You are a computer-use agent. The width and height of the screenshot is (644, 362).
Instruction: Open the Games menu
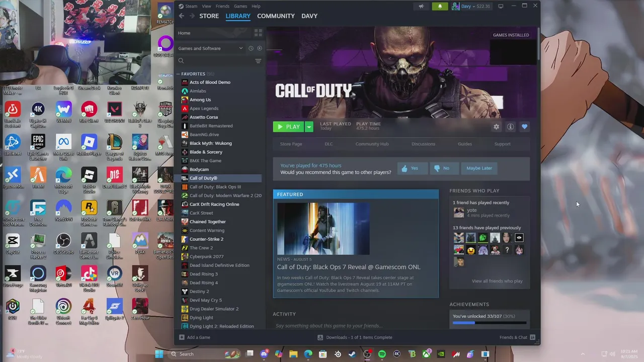[240, 6]
